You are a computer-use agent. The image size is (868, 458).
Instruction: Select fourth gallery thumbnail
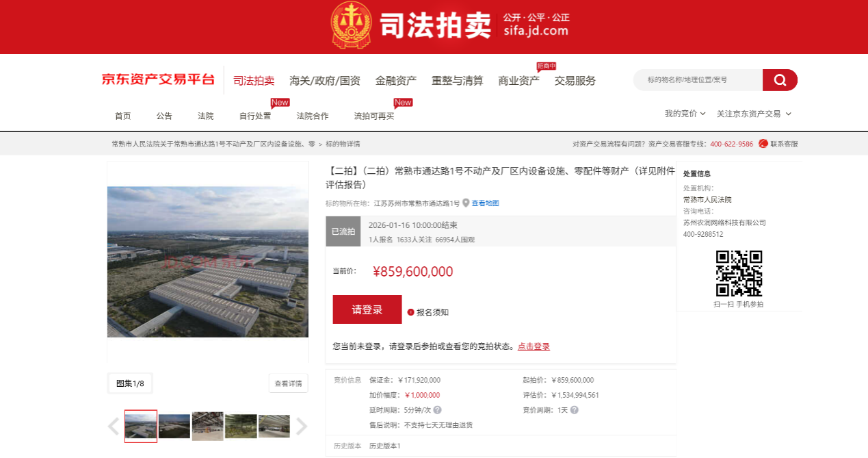(241, 427)
